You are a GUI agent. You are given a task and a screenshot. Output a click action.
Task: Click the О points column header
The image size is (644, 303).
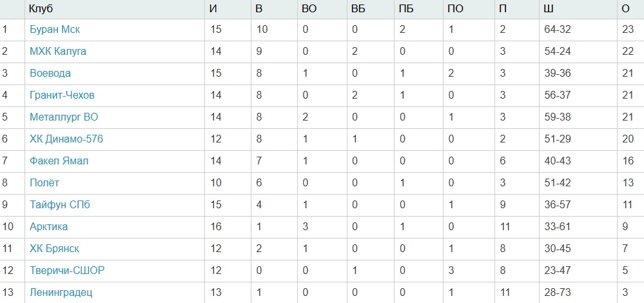625,8
